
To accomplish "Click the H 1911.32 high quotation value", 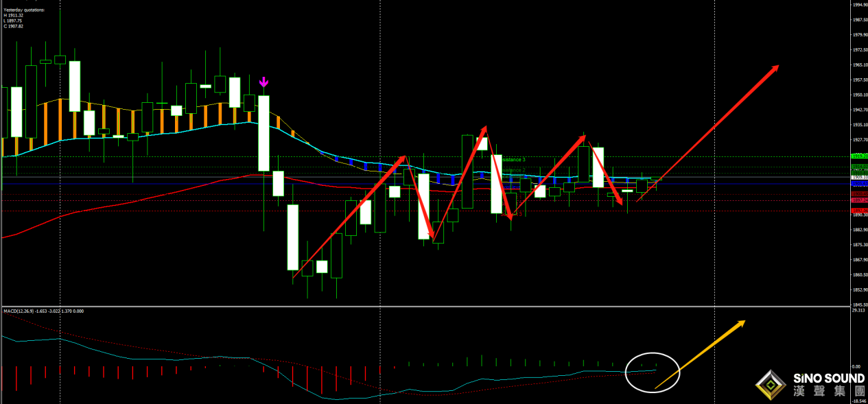I will point(13,16).
